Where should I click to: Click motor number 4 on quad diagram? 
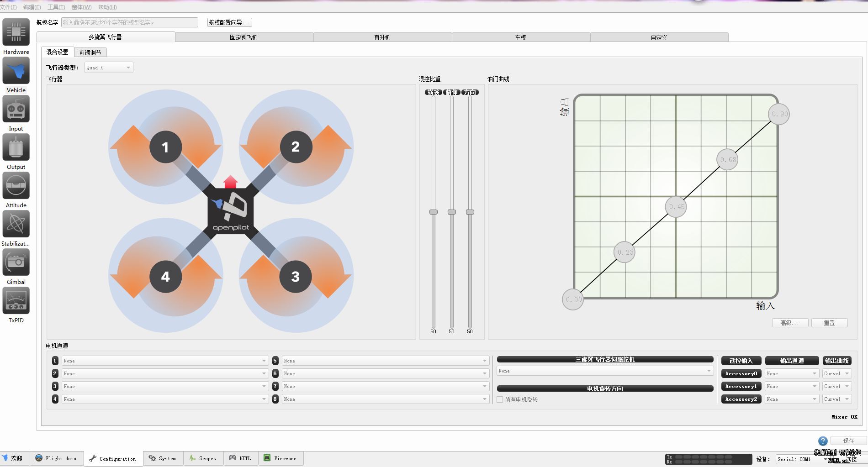(x=165, y=277)
